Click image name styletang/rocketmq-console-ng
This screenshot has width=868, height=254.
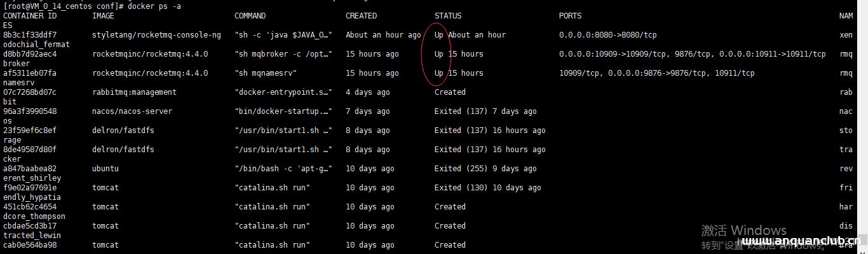coord(156,35)
